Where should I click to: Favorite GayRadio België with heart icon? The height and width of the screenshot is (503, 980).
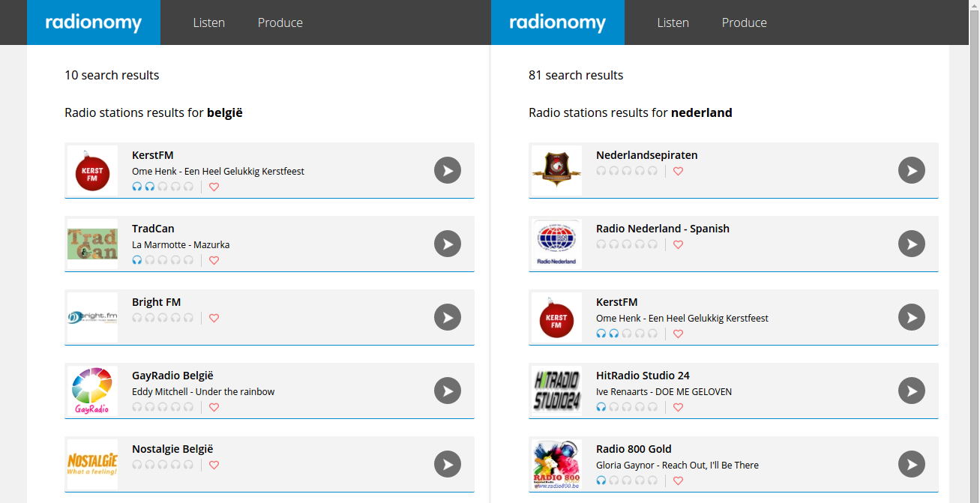coord(214,407)
